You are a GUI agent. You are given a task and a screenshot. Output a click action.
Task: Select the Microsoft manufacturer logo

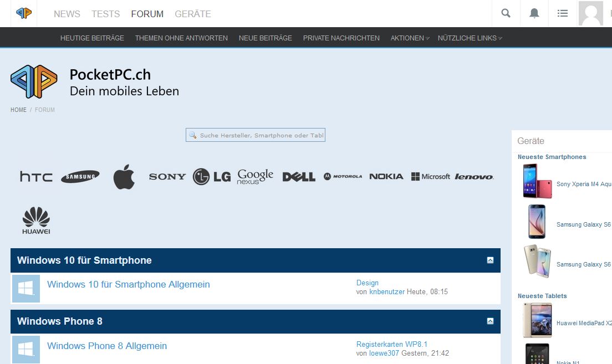pos(431,177)
